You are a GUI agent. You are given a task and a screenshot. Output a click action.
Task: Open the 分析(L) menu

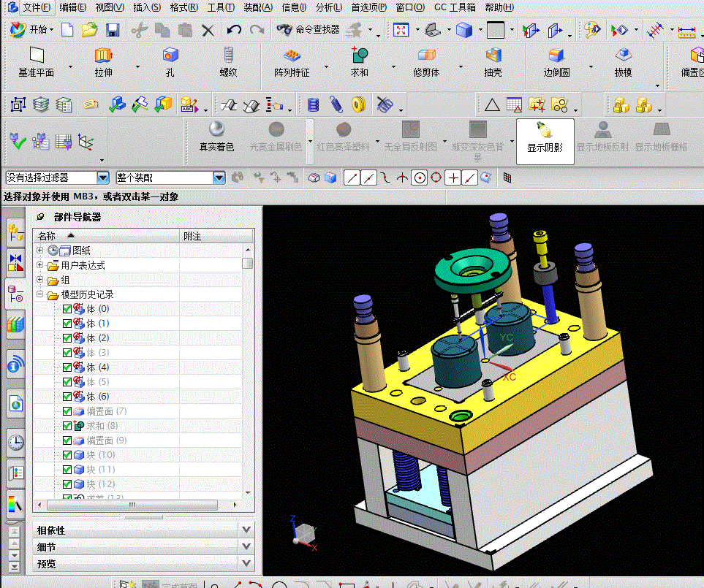[x=329, y=7]
